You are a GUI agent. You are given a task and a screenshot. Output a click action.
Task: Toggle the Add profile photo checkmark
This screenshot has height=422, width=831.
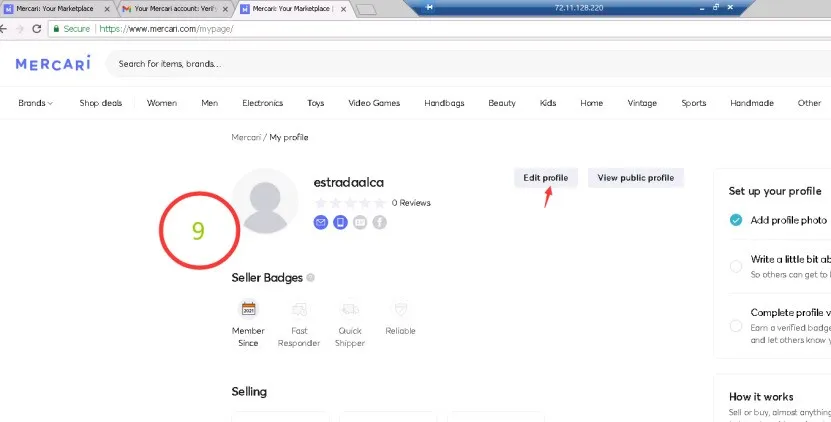coord(736,220)
